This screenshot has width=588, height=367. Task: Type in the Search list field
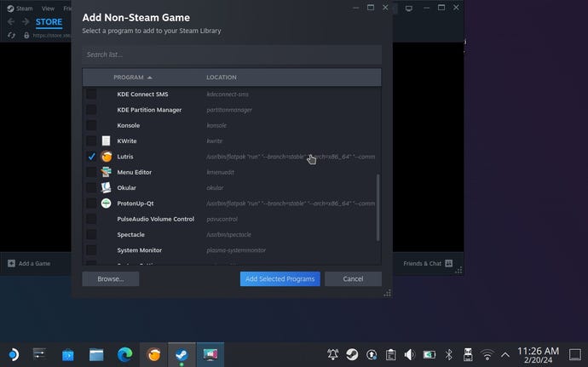tap(231, 54)
